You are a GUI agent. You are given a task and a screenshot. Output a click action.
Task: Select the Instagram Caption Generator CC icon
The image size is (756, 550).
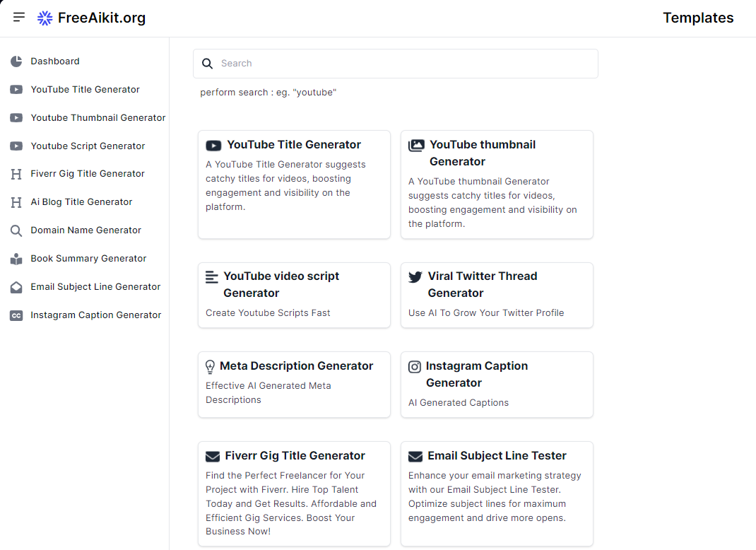coord(16,315)
